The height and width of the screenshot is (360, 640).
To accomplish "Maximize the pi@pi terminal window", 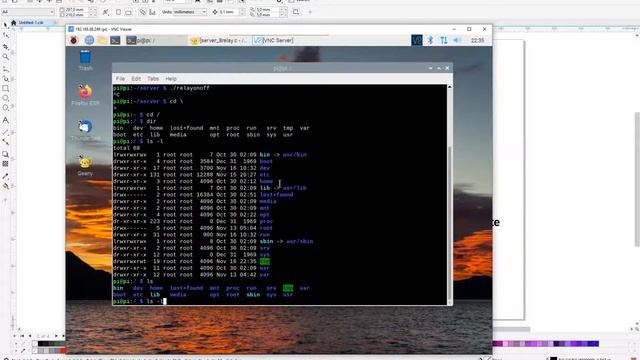I will tap(439, 68).
